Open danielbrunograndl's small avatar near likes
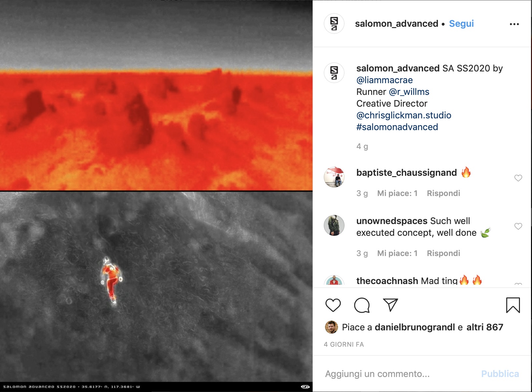The height and width of the screenshot is (392, 532). (x=332, y=327)
